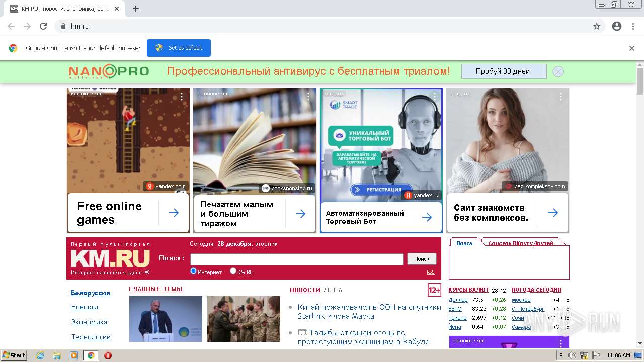Open media player from taskbar
644x362 pixels.
(x=73, y=355)
